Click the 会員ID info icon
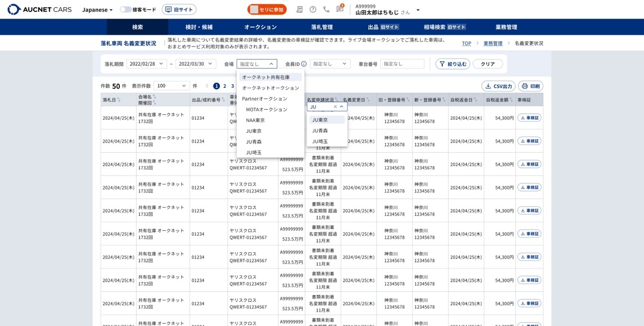The width and height of the screenshot is (644, 326). coord(304,64)
